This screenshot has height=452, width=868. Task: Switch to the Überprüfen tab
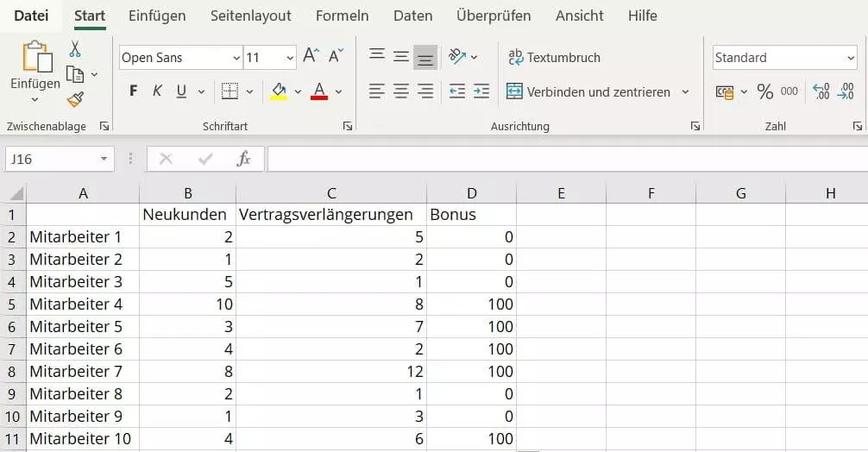coord(494,16)
